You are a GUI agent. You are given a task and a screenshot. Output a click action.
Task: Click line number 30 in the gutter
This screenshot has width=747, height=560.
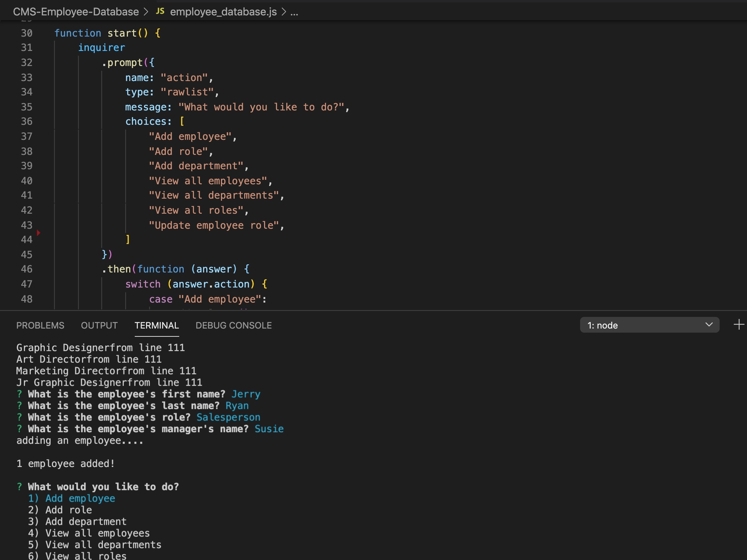[x=27, y=33]
